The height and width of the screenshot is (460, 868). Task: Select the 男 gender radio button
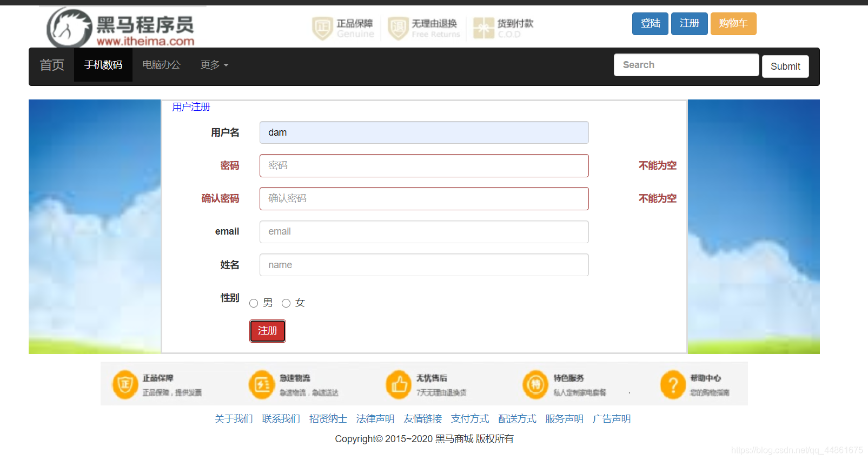[254, 303]
